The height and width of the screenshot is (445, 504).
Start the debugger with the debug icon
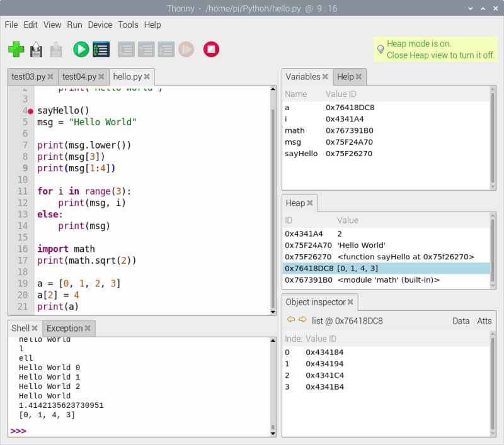pyautogui.click(x=101, y=49)
